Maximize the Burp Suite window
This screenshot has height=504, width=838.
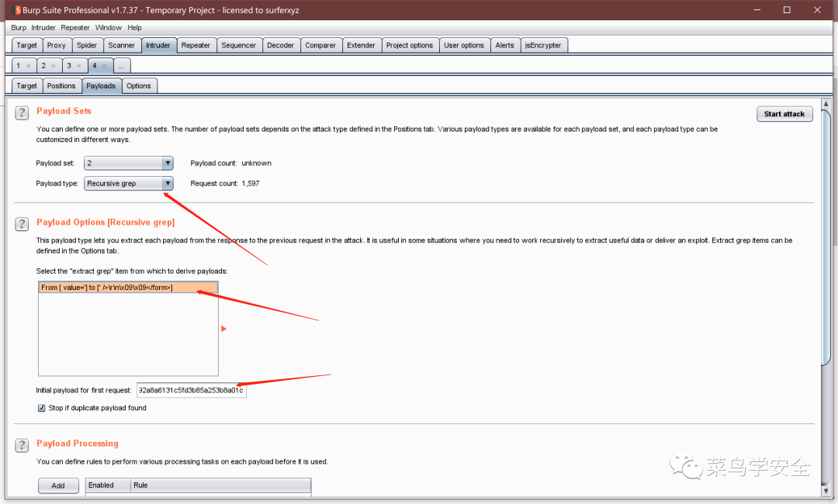coord(787,9)
